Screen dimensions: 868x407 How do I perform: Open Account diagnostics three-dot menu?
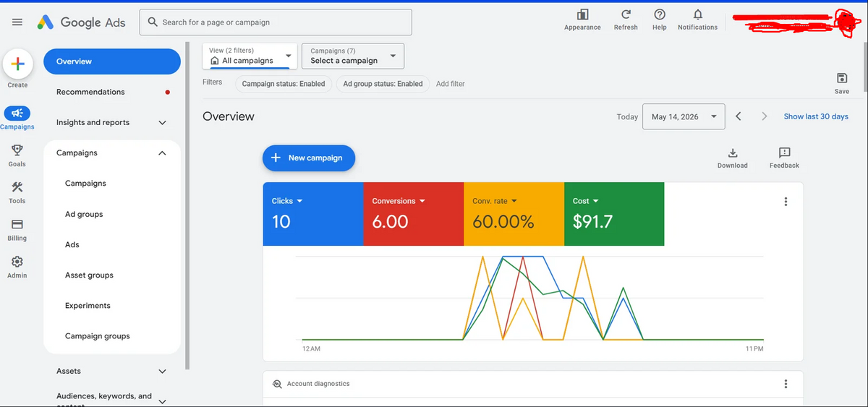coord(786,384)
